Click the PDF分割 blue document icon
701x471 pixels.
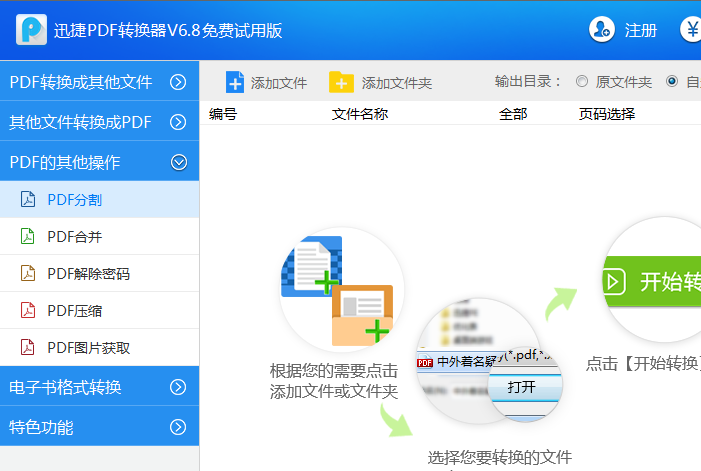(28, 199)
